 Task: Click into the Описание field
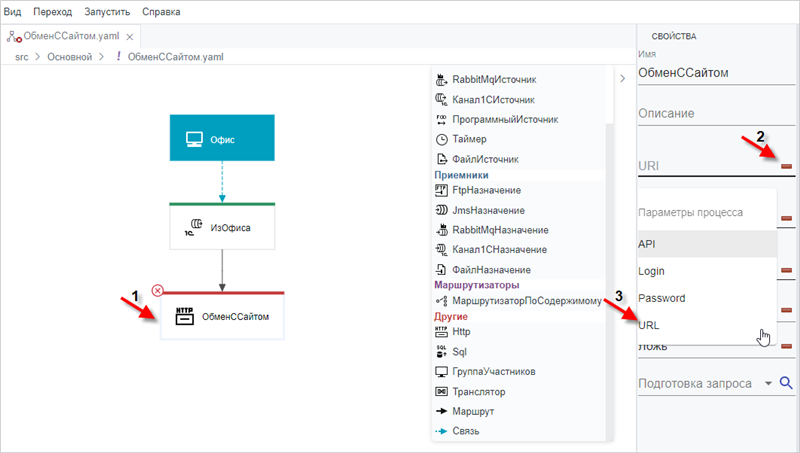[716, 113]
